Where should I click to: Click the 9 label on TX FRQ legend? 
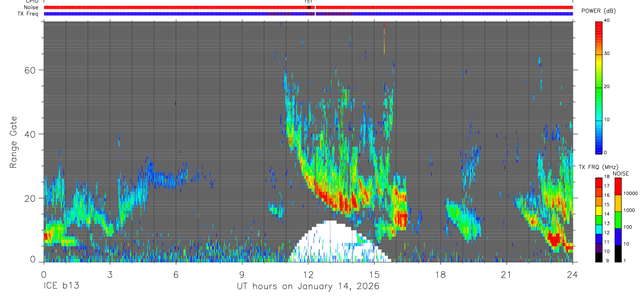(606, 261)
